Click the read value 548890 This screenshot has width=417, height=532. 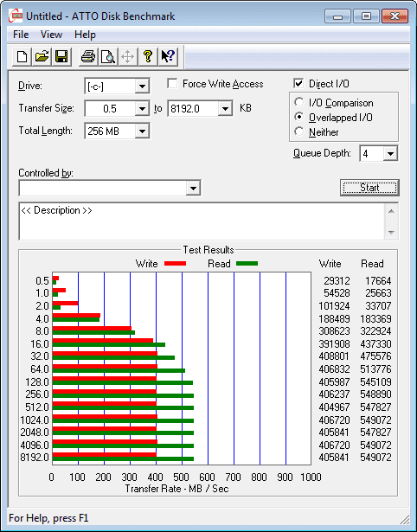click(x=375, y=394)
